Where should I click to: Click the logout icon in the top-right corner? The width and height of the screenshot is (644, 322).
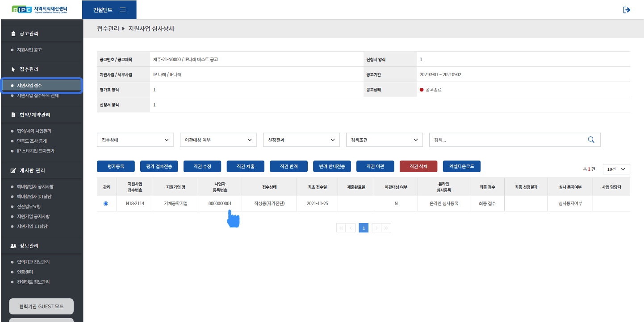click(x=627, y=10)
